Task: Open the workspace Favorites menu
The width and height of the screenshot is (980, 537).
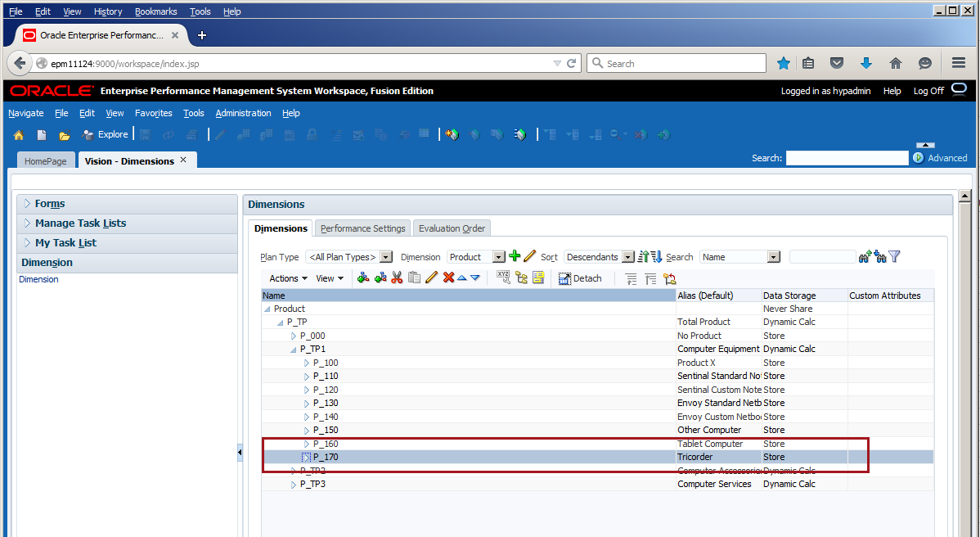Action: (154, 113)
